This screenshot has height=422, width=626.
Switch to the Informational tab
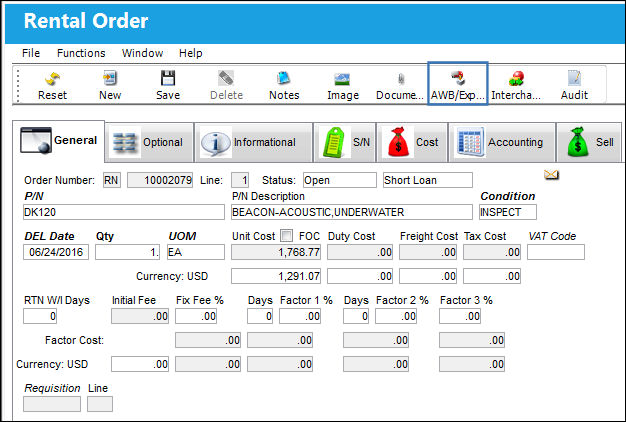(254, 142)
